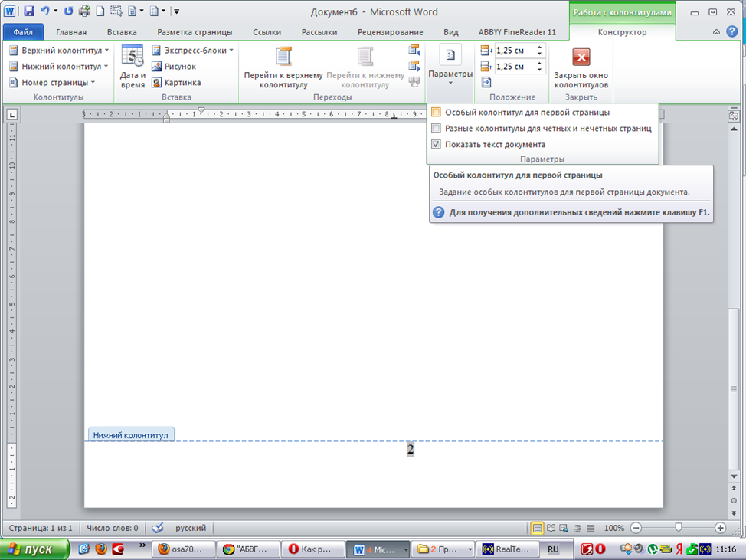
Task: Open Экспресс-блоки dropdown
Action: [193, 51]
